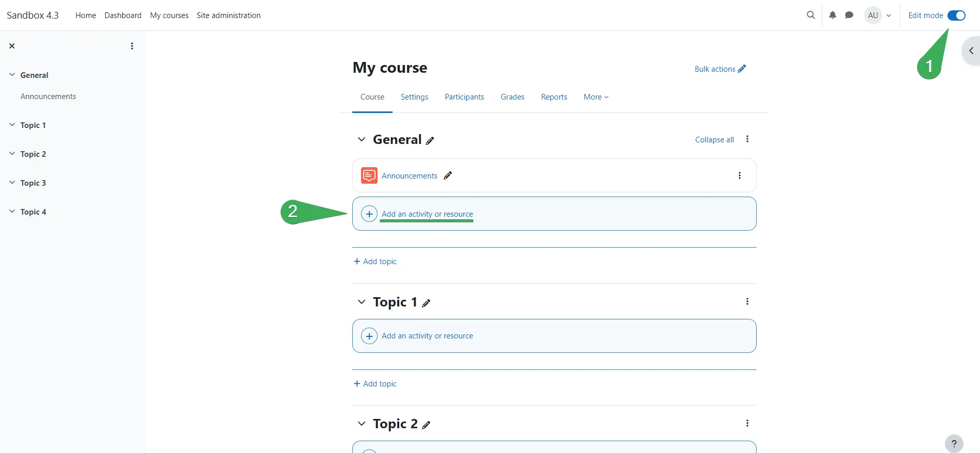The width and height of the screenshot is (980, 453).
Task: Click the pencil icon next to General heading
Action: [430, 140]
